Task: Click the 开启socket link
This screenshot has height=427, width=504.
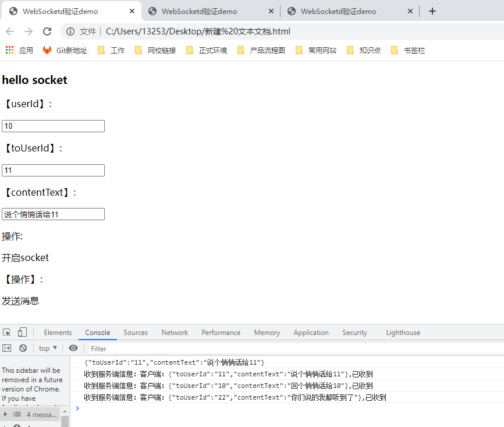Action: pos(25,257)
